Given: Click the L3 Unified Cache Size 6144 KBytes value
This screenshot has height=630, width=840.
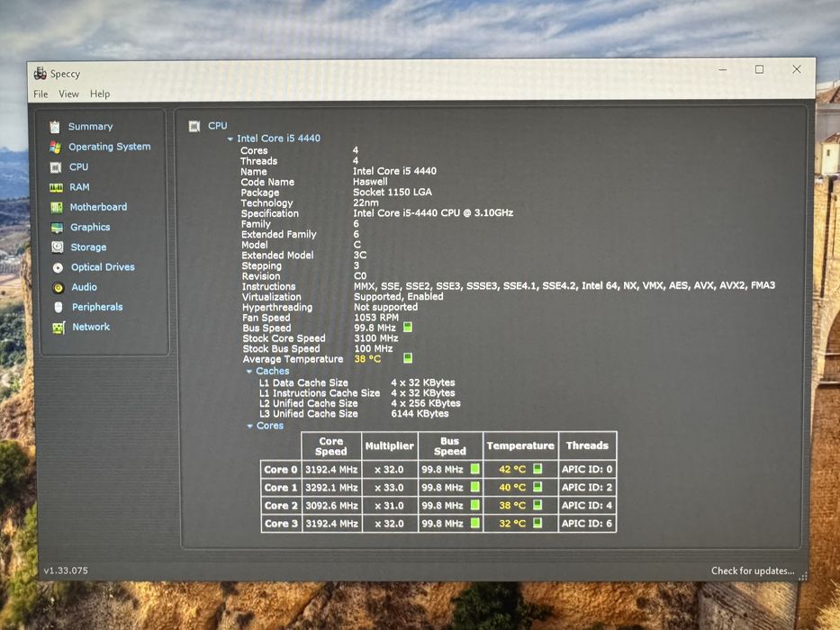Looking at the screenshot, I should tap(420, 414).
